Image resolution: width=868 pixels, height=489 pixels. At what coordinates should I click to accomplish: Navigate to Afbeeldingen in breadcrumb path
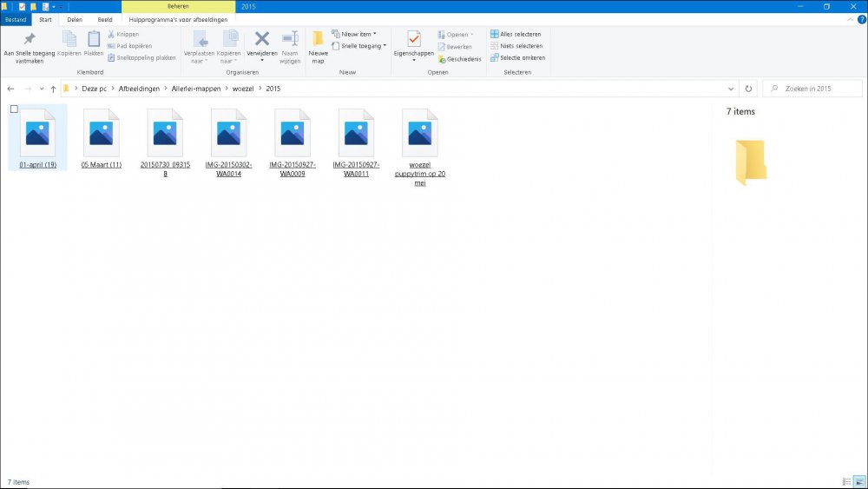[x=140, y=89]
